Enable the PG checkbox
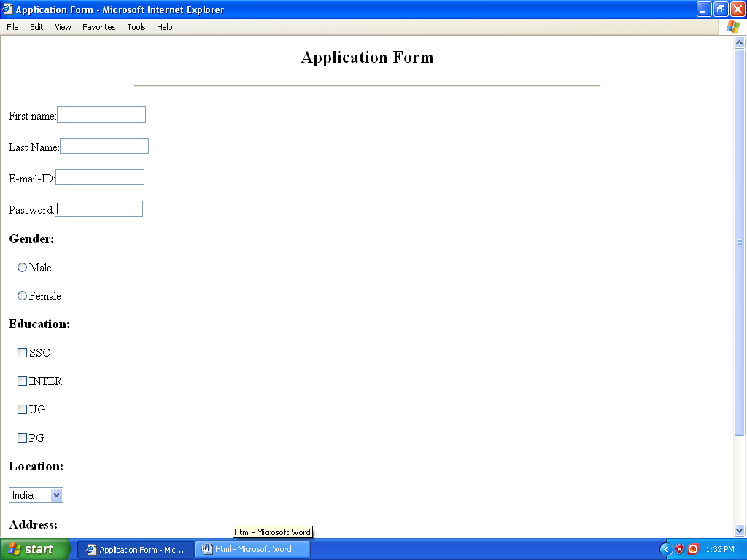Viewport: 747px width, 560px height. pyautogui.click(x=22, y=437)
